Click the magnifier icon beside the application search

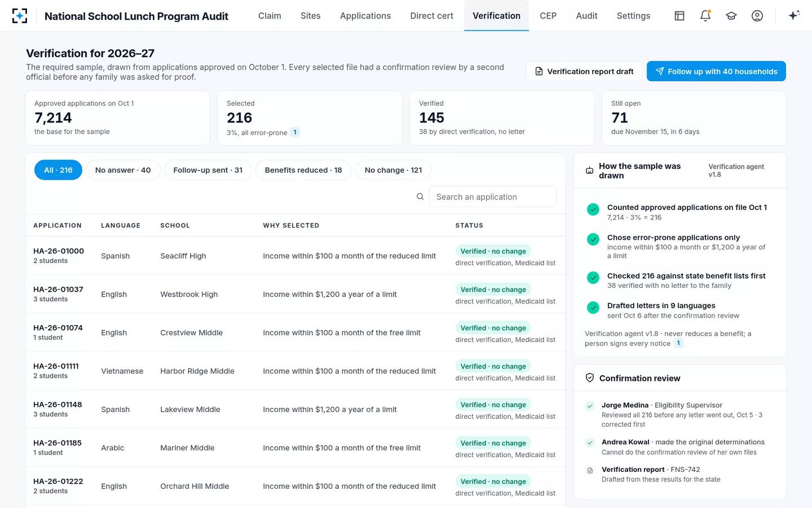click(420, 196)
